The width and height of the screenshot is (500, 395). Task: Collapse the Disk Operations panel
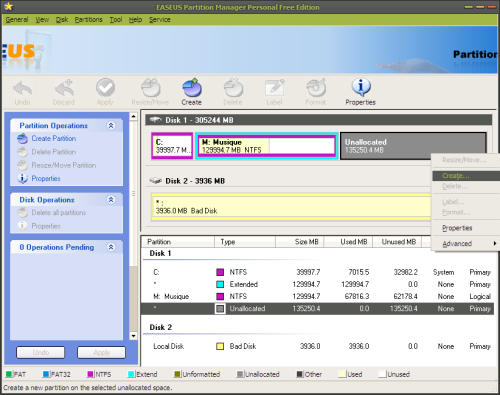coord(111,200)
